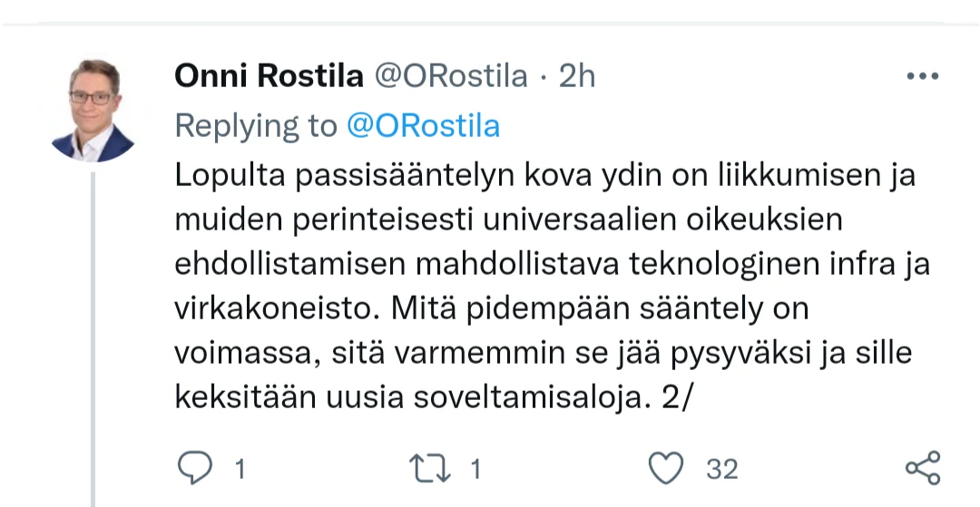
Task: Click the "Replying to" label text
Action: click(x=255, y=126)
